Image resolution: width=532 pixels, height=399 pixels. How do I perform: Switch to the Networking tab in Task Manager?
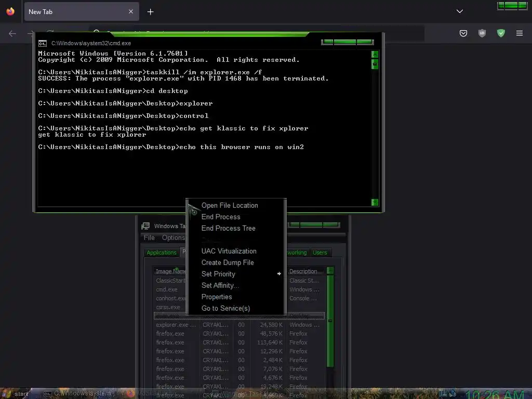pos(297,253)
